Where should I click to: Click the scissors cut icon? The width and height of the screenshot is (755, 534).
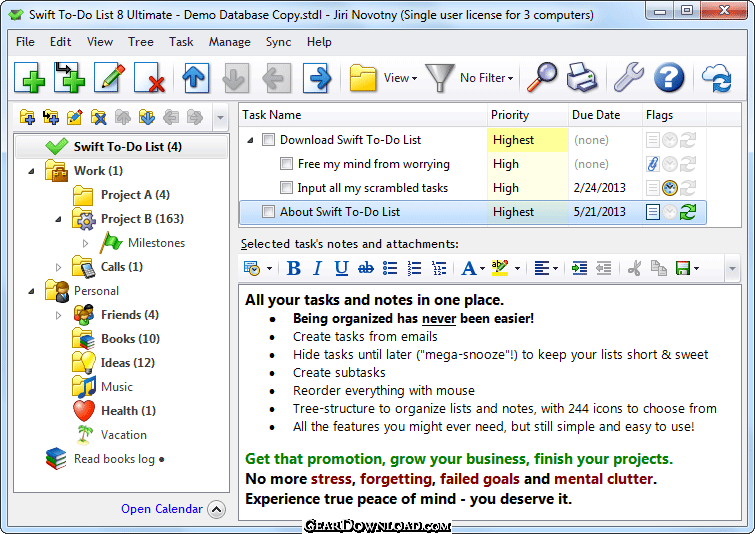tap(634, 268)
